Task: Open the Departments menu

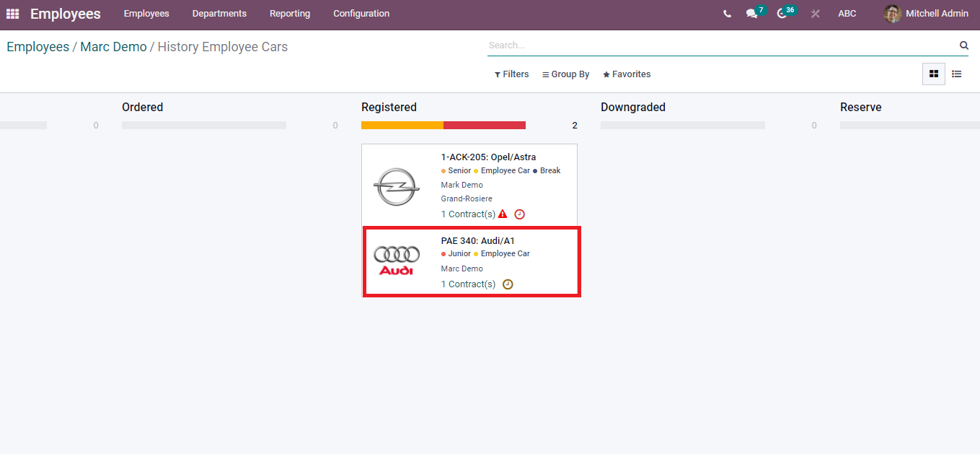Action: tap(219, 14)
